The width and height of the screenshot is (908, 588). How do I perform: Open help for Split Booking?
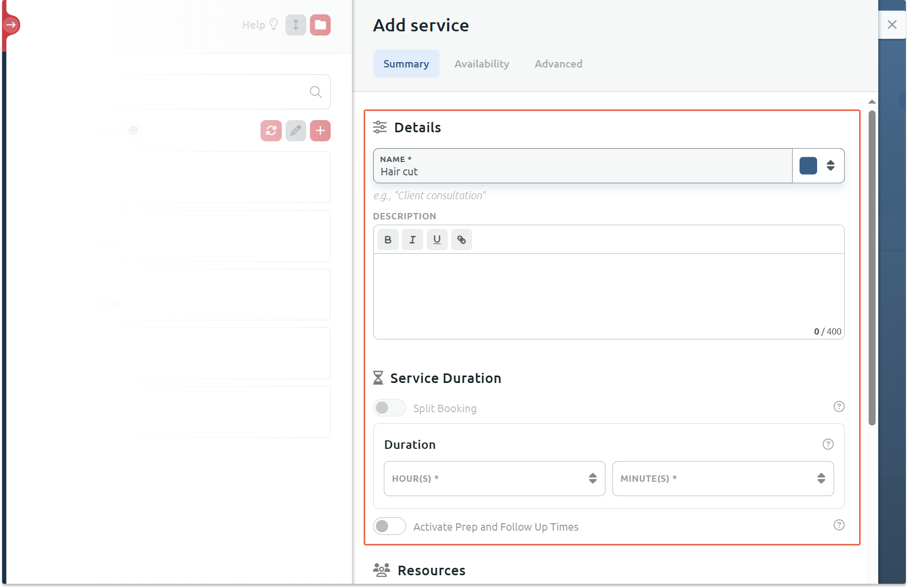click(839, 406)
